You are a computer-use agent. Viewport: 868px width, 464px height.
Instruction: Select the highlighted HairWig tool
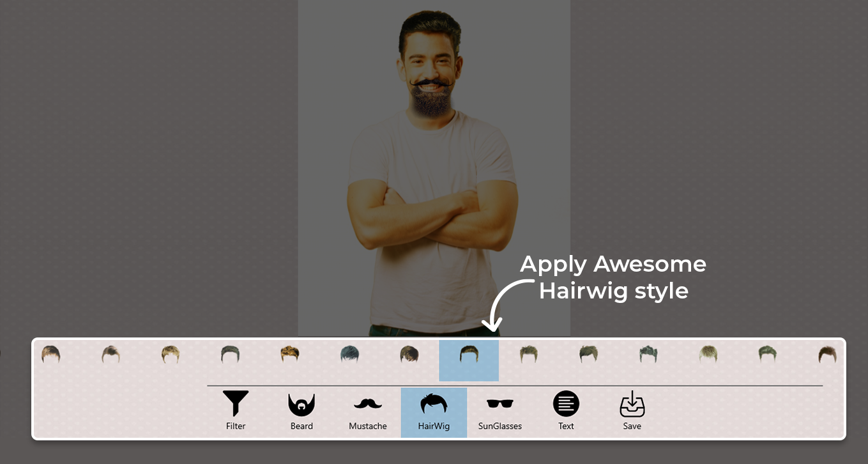click(x=434, y=412)
